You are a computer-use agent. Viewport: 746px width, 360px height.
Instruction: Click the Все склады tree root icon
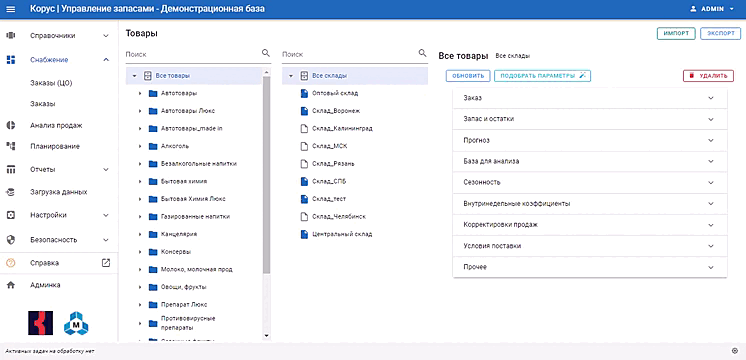coord(304,76)
